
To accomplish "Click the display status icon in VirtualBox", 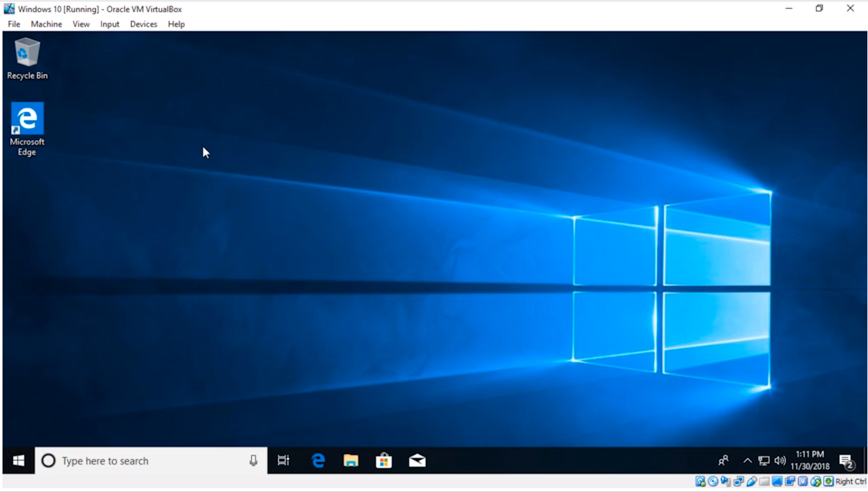I will 777,481.
